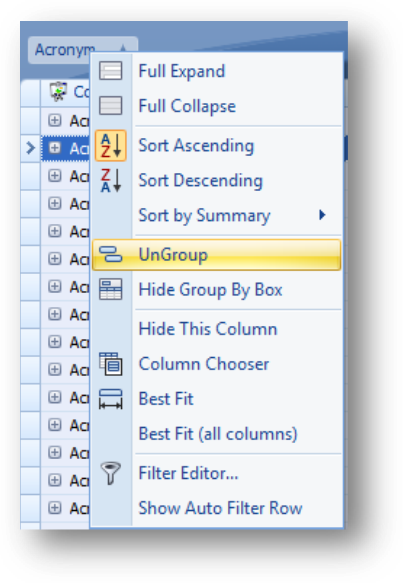Click the Z-A Sort Descending icon

point(110,180)
